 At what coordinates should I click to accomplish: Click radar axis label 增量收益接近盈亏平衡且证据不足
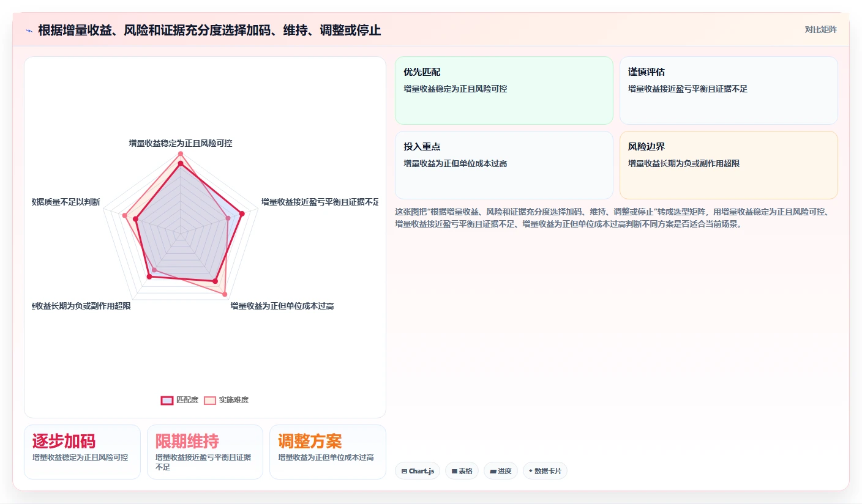[320, 202]
